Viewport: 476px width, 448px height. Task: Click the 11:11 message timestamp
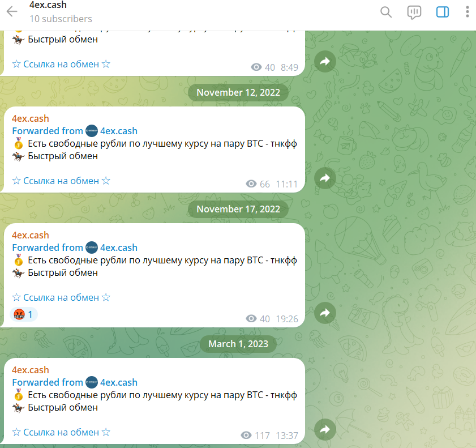[287, 184]
